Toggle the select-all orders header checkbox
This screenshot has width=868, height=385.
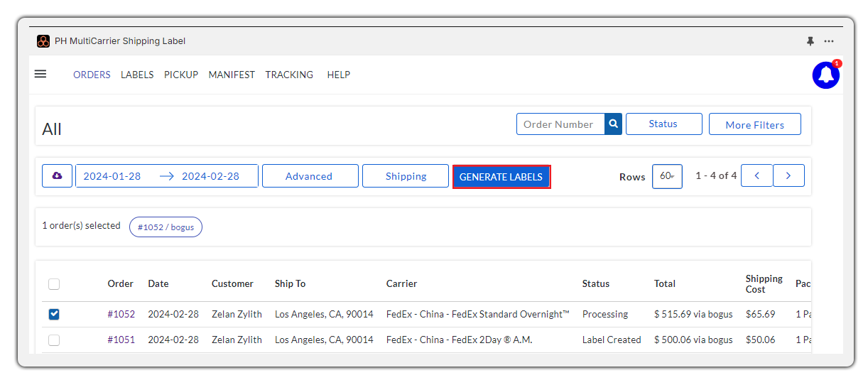[54, 284]
